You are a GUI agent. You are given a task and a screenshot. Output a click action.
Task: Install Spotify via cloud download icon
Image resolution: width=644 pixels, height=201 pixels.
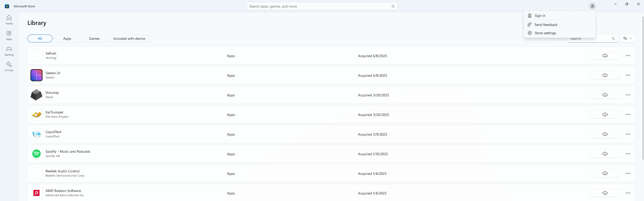[605, 154]
